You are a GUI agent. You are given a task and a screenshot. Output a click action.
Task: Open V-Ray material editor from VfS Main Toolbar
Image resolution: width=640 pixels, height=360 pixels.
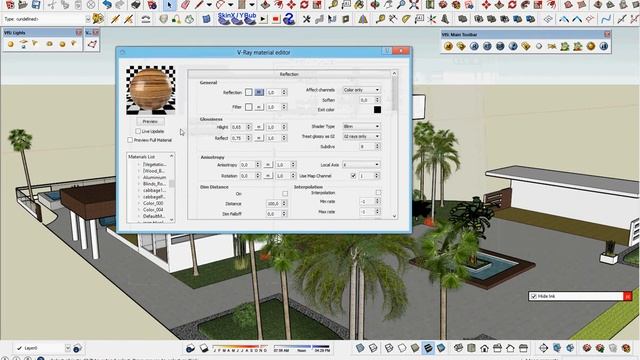448,46
